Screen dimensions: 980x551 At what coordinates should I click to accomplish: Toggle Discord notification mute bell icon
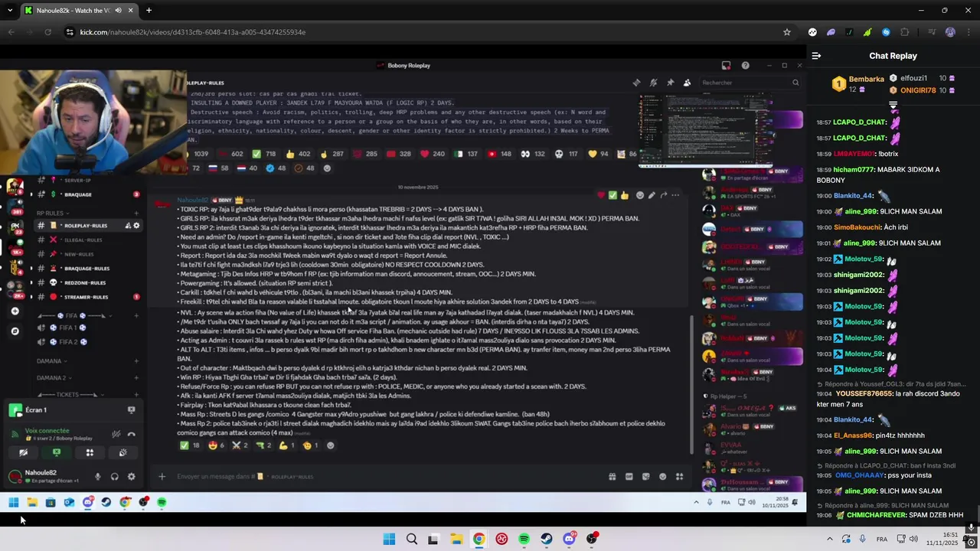click(653, 83)
